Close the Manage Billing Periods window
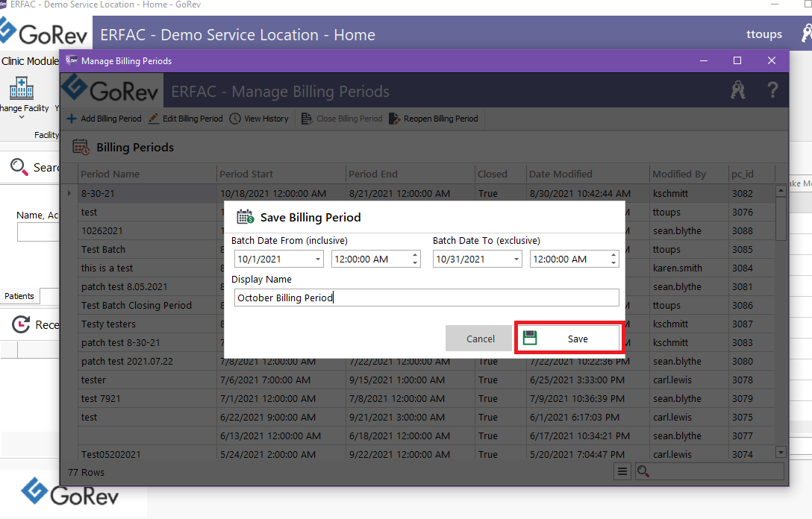Screen dimensions: 812x519 tap(772, 60)
